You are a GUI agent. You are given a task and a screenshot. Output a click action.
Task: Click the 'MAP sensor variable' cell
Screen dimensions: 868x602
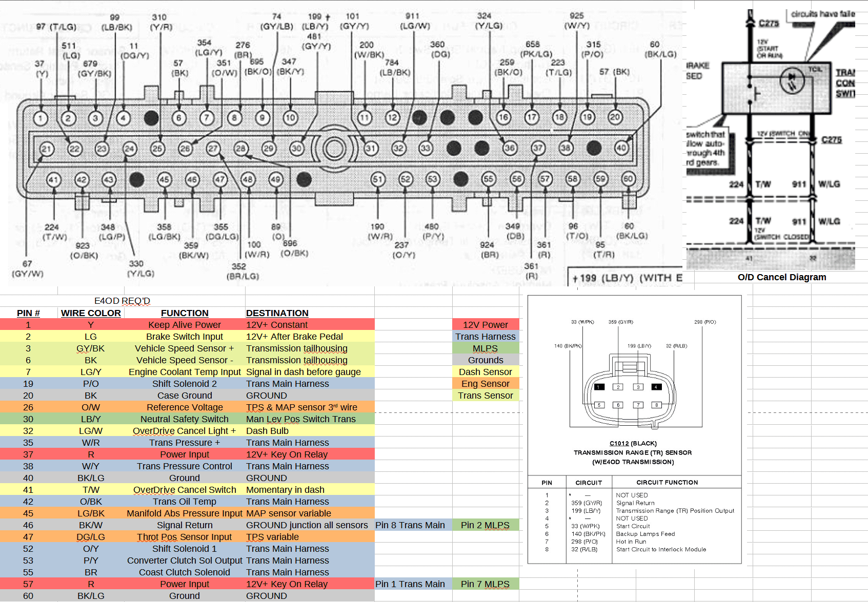310,513
